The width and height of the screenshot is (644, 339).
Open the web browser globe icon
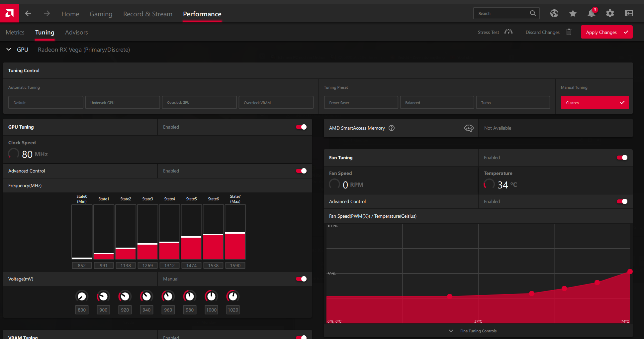click(x=554, y=13)
